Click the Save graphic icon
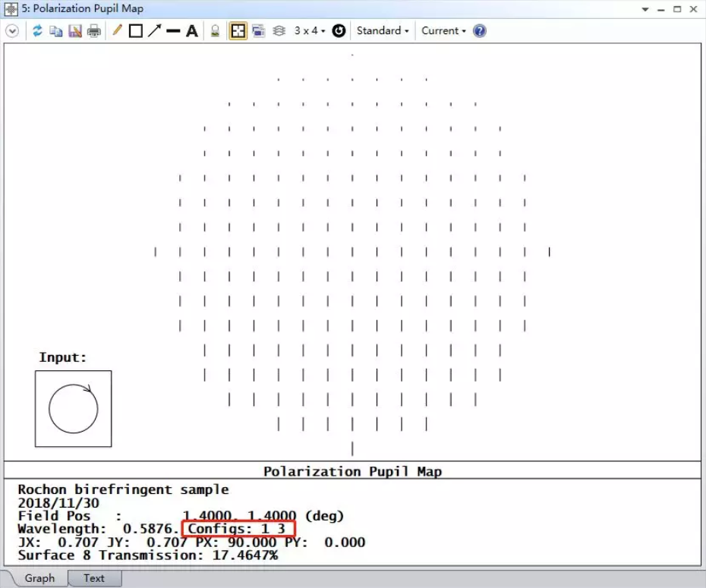Screen dimensions: 706x588 pyautogui.click(x=74, y=31)
